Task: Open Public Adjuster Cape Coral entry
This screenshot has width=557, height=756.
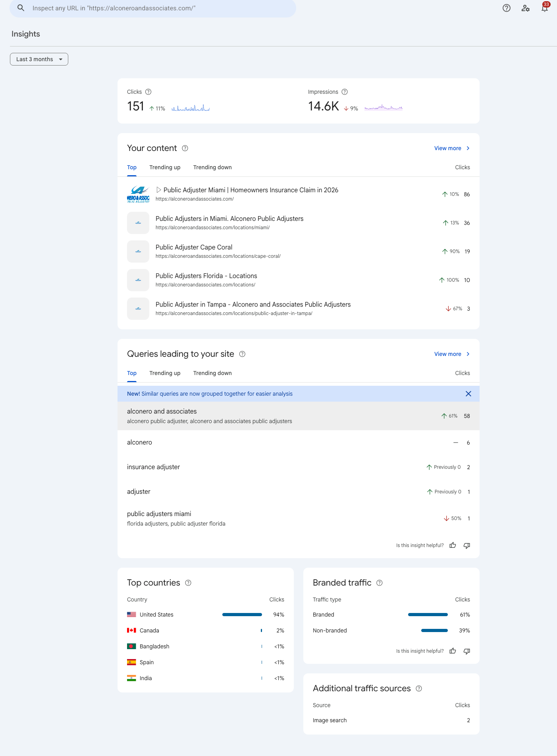Action: point(299,251)
